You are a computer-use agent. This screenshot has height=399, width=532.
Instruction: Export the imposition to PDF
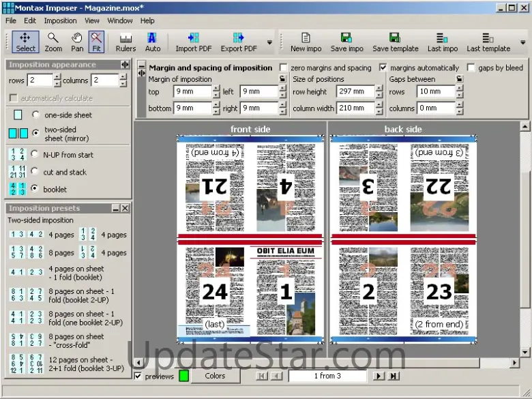point(239,42)
